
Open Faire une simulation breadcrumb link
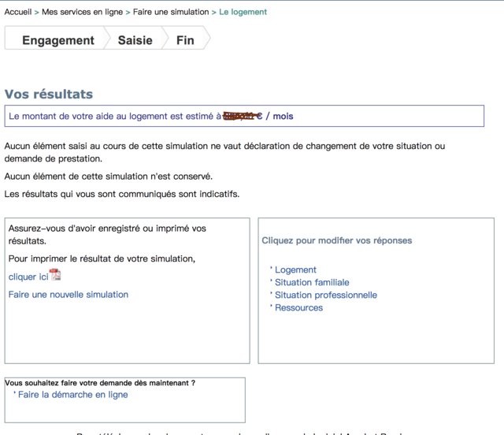171,12
